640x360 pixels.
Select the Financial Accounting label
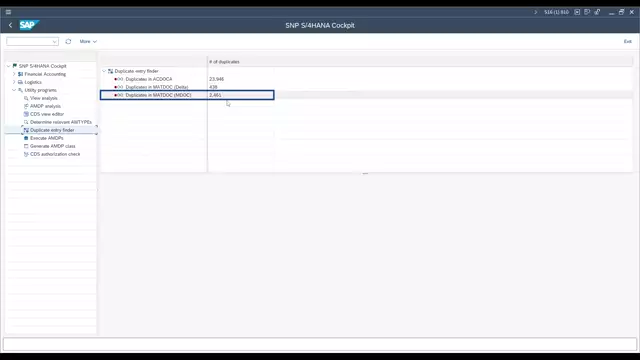pyautogui.click(x=45, y=74)
